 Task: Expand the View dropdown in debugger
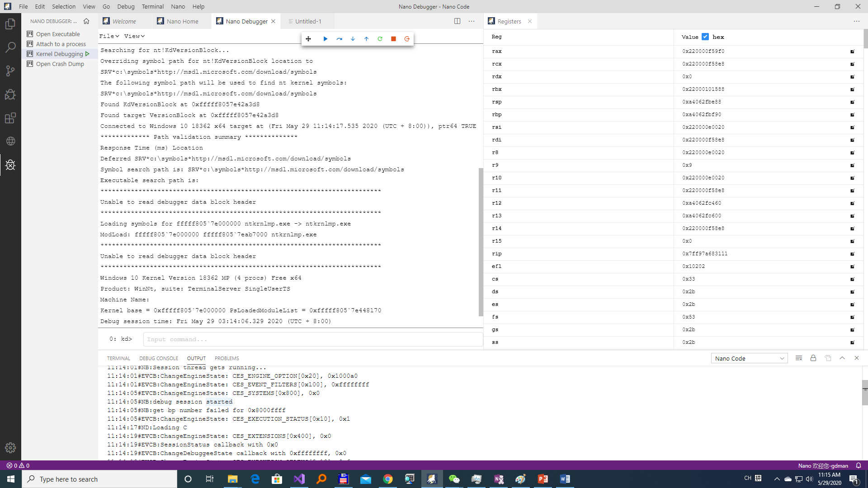(x=134, y=36)
